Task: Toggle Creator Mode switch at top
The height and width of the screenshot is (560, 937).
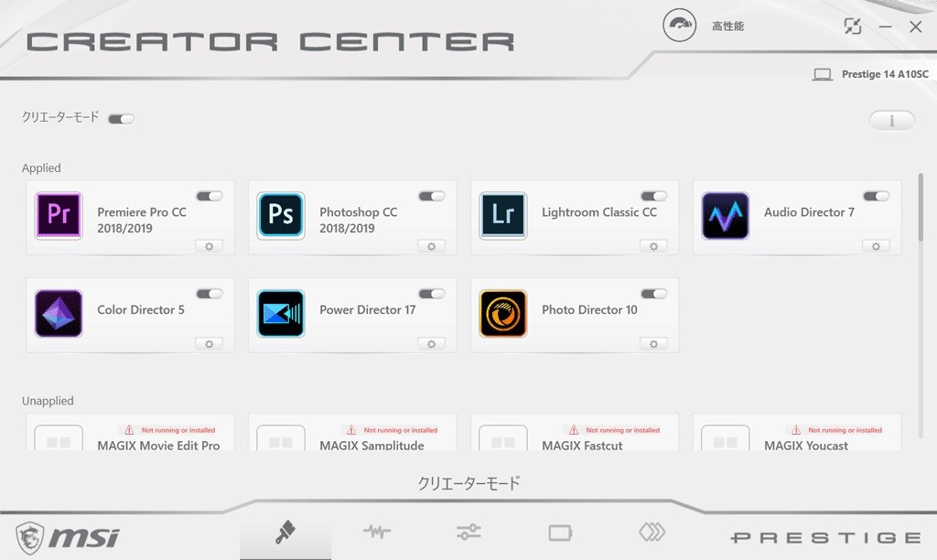Action: coord(122,119)
